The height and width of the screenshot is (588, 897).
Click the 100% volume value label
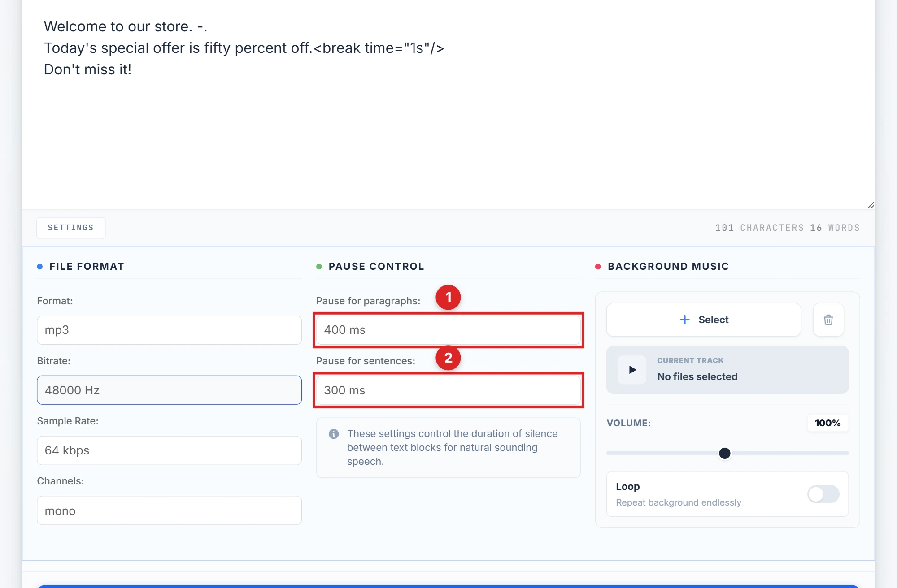[827, 423]
